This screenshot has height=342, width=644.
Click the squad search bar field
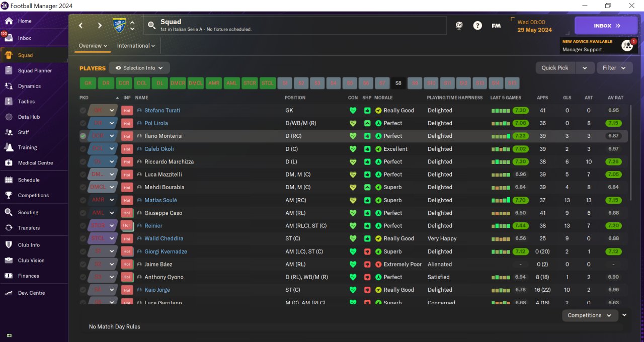pyautogui.click(x=295, y=26)
